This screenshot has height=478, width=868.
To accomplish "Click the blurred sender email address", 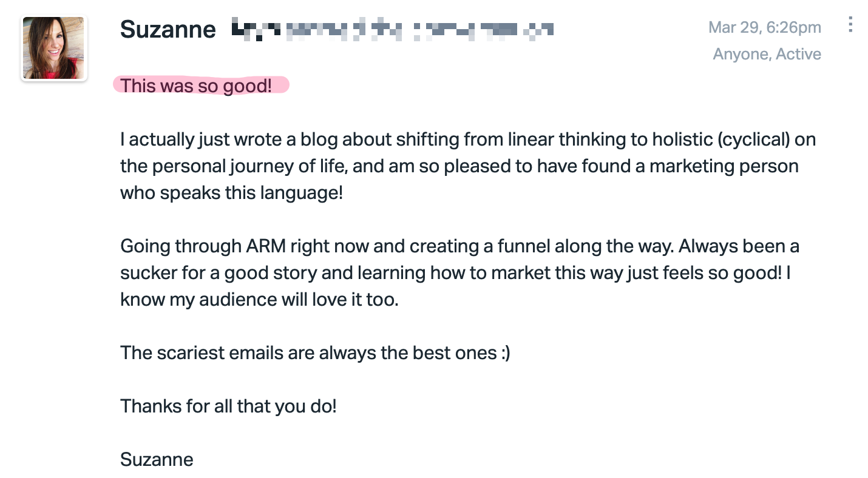I will (x=393, y=29).
